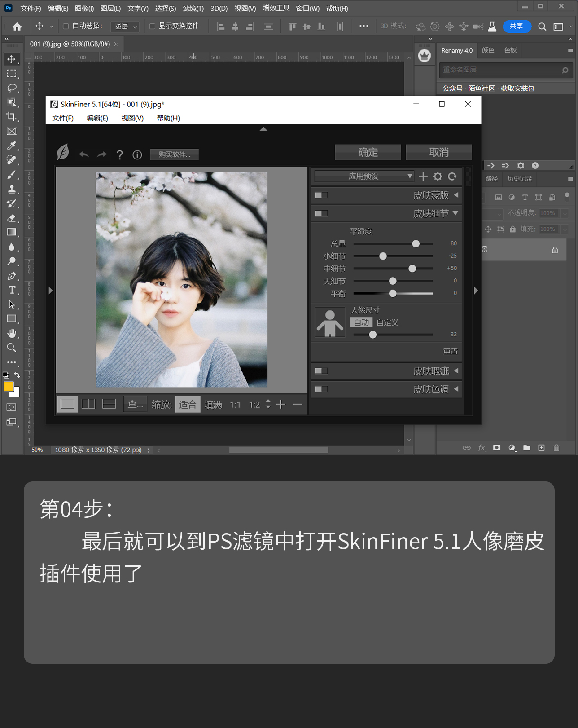578x728 pixels.
Task: Open the zoom ratio stepper
Action: click(268, 404)
